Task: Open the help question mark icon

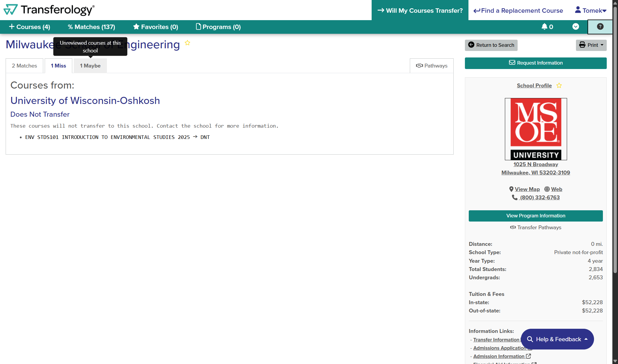Action: click(600, 27)
